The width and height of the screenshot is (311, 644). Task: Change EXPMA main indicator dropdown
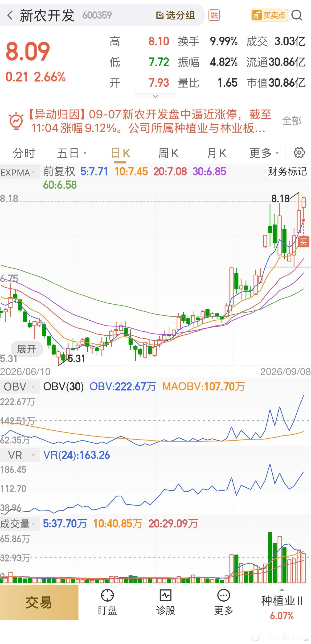tap(20, 172)
